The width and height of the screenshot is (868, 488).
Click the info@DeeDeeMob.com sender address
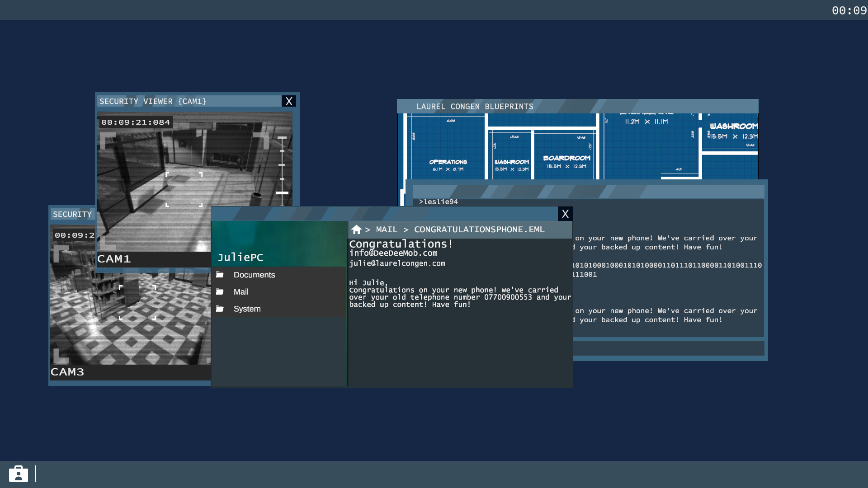click(393, 253)
